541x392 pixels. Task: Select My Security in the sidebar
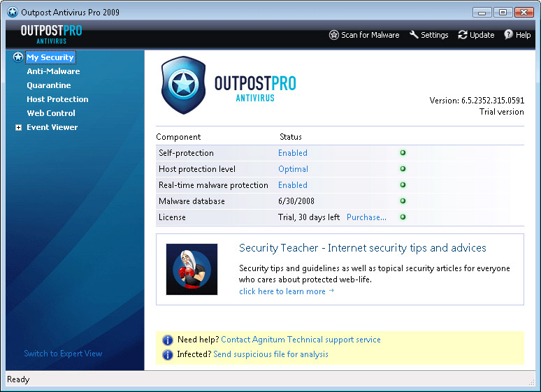50,57
